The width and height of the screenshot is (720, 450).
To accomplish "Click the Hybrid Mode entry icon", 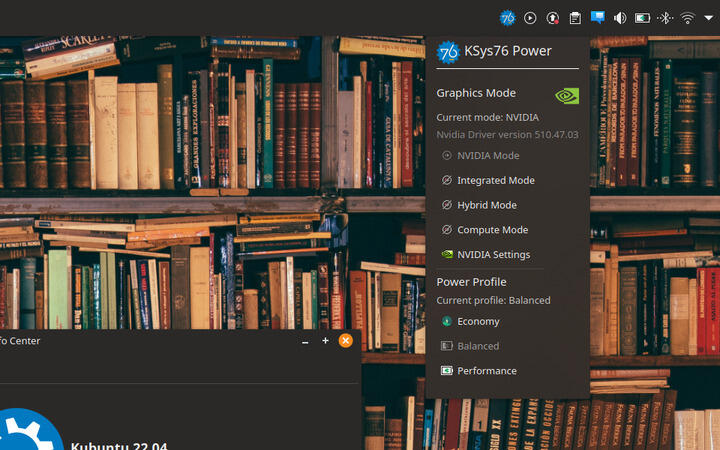I will (447, 205).
